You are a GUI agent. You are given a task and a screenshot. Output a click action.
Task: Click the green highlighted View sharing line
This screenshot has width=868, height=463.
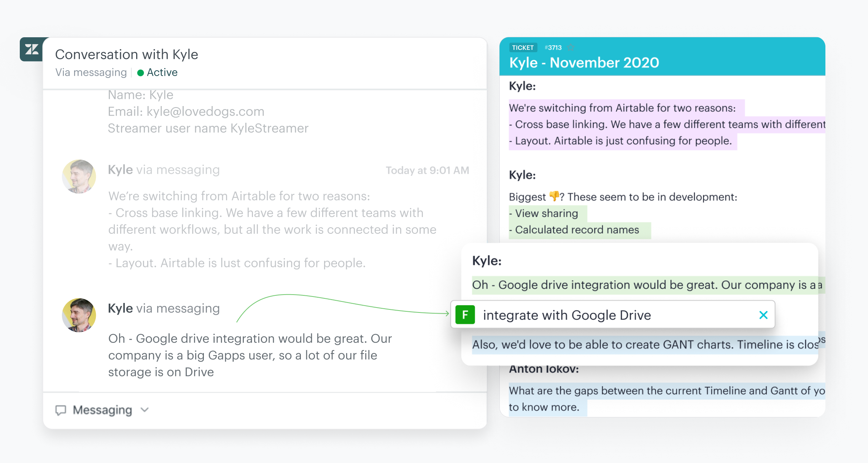(548, 213)
